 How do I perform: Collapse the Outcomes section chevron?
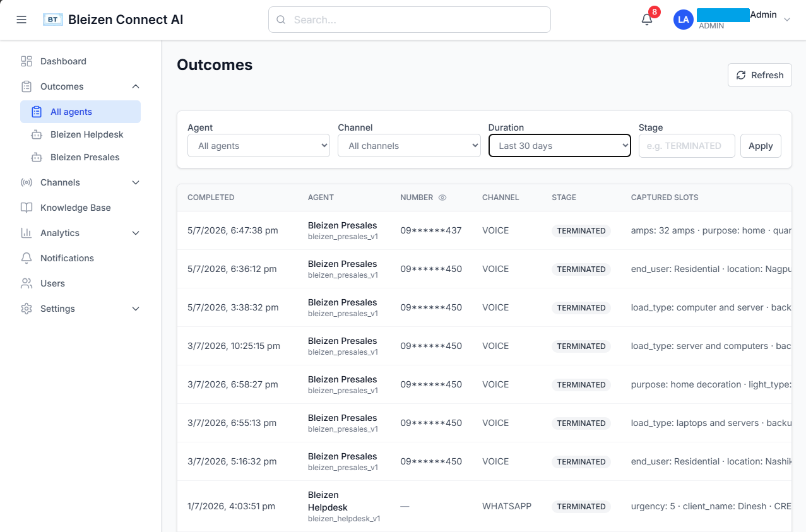coord(136,86)
